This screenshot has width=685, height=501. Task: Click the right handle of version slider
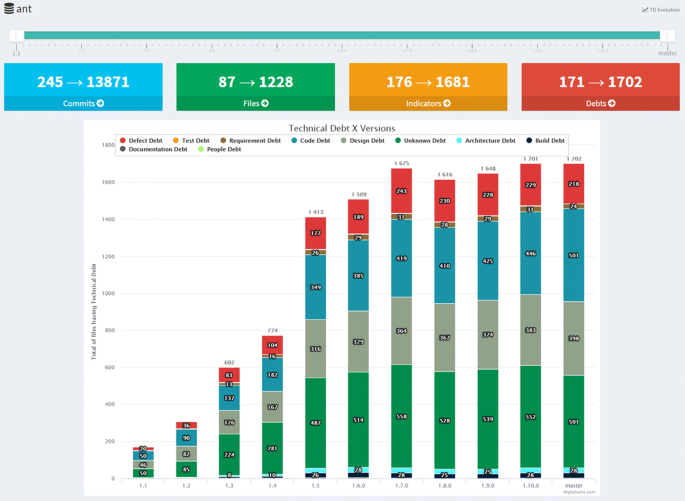667,35
